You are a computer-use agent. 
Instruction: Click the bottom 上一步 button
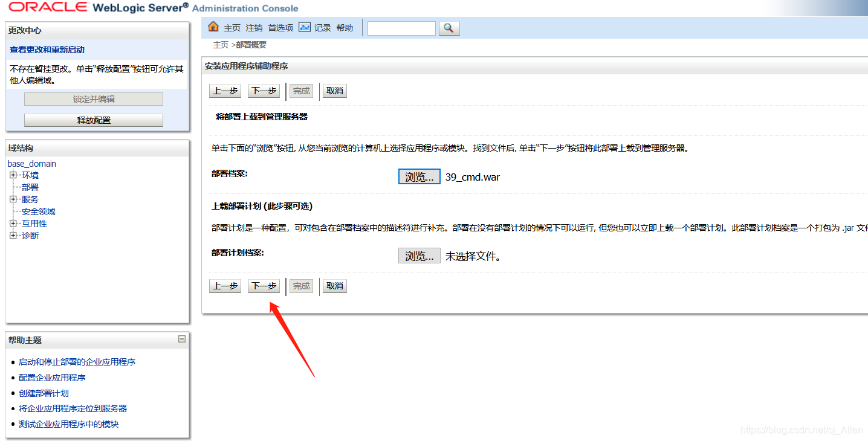[x=225, y=286]
